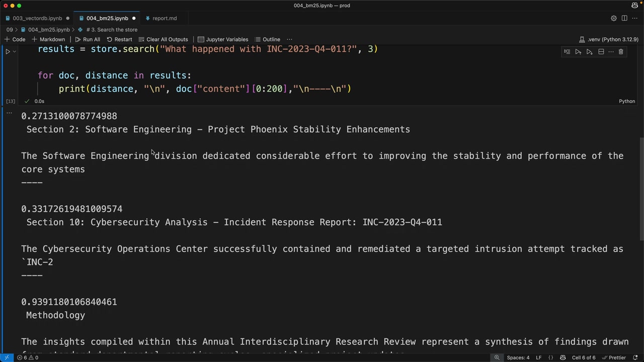Run the current cell with the play icon

click(8, 51)
